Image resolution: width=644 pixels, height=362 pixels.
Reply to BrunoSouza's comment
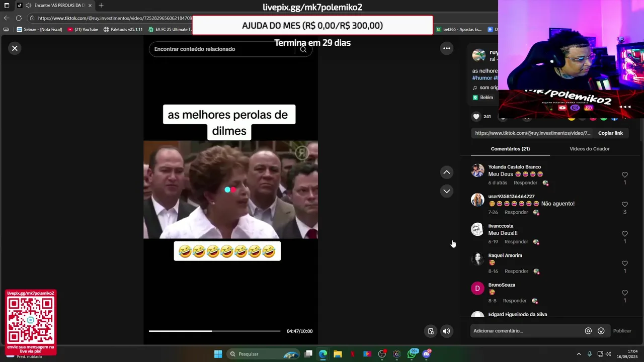(515, 301)
